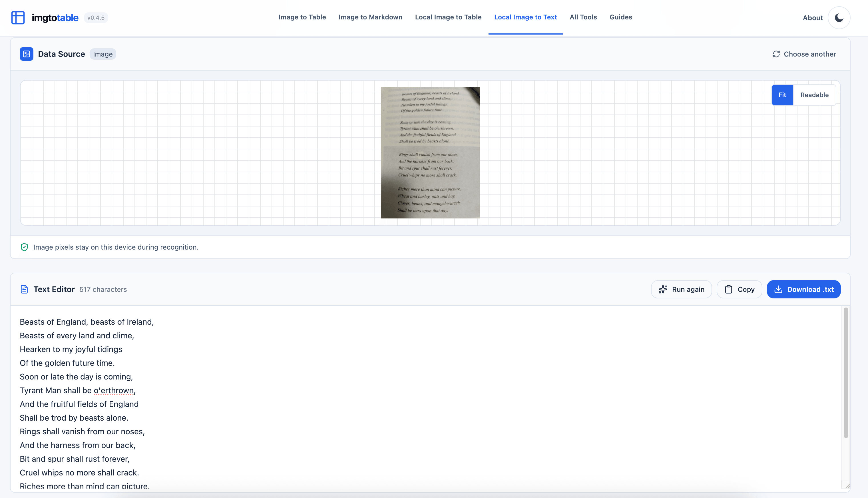The height and width of the screenshot is (498, 868).
Task: Click line 'Soon or late the day is coming,'
Action: pos(76,377)
